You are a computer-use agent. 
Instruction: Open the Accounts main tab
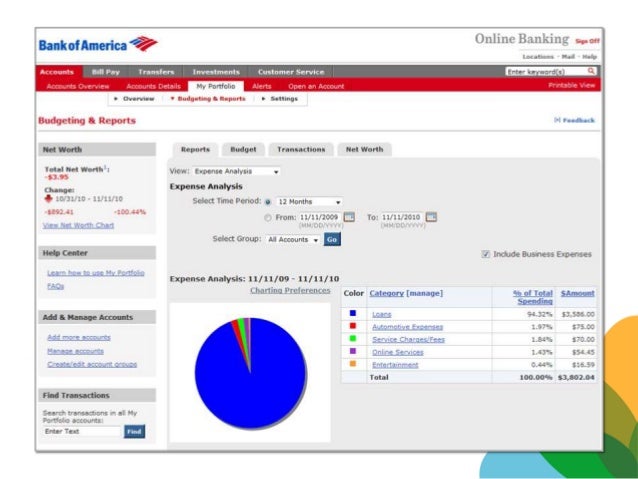point(57,72)
